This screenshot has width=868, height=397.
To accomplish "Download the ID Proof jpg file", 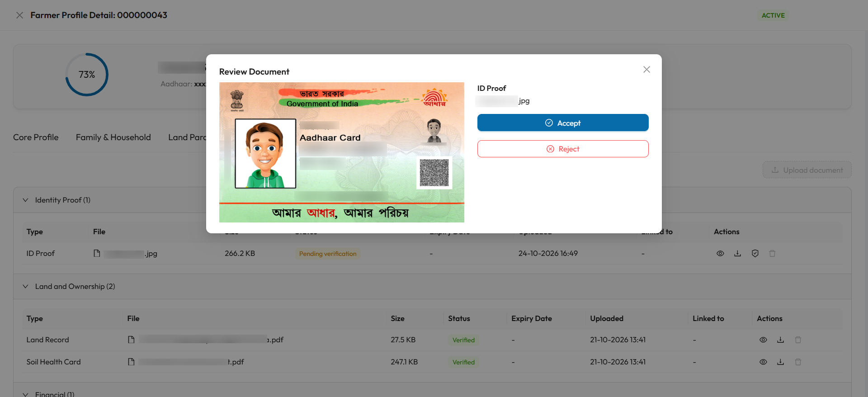I will [x=737, y=254].
